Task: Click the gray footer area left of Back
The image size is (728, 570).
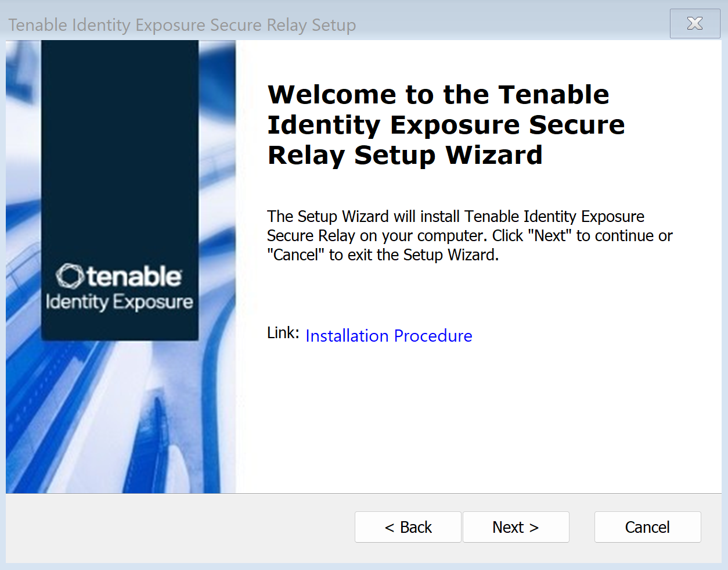Action: point(174,527)
